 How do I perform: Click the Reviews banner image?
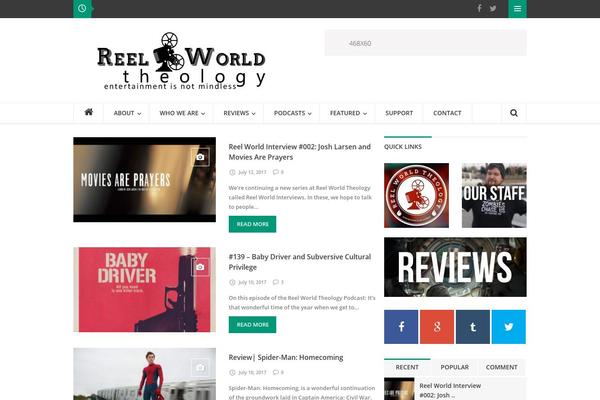coord(455,267)
